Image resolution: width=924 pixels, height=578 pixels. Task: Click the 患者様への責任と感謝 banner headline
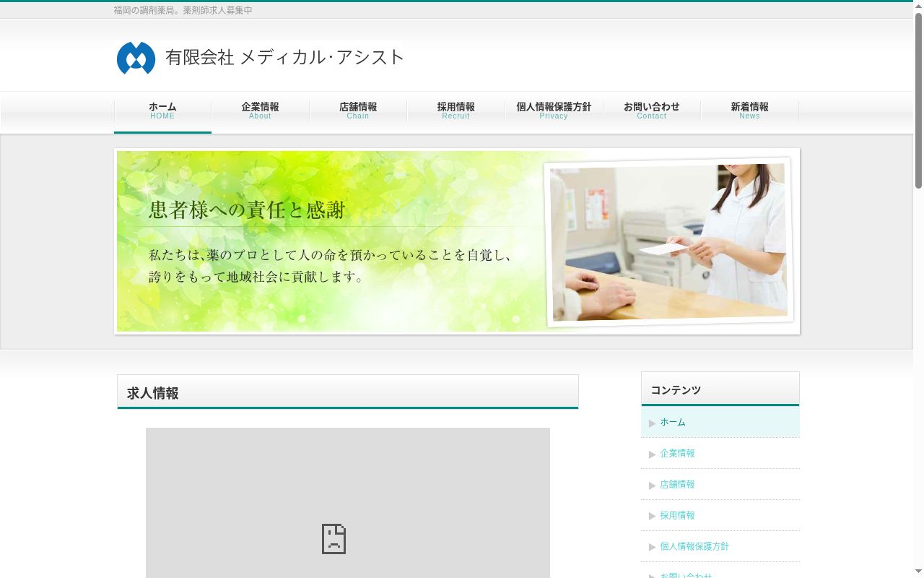tap(247, 210)
